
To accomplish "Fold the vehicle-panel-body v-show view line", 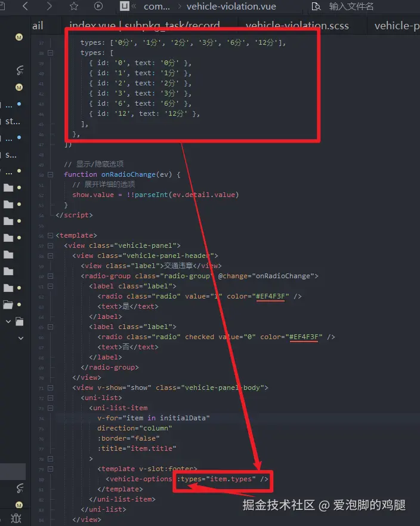I will coord(50,388).
